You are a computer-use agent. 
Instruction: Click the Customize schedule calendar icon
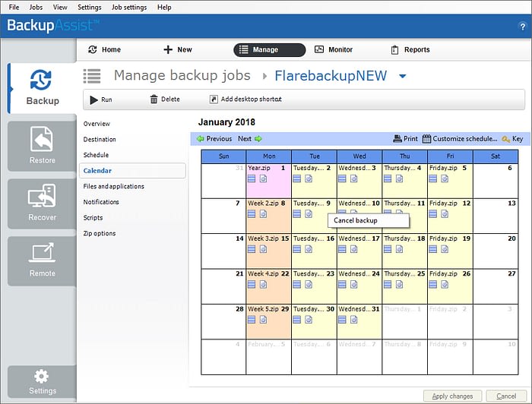coord(426,139)
